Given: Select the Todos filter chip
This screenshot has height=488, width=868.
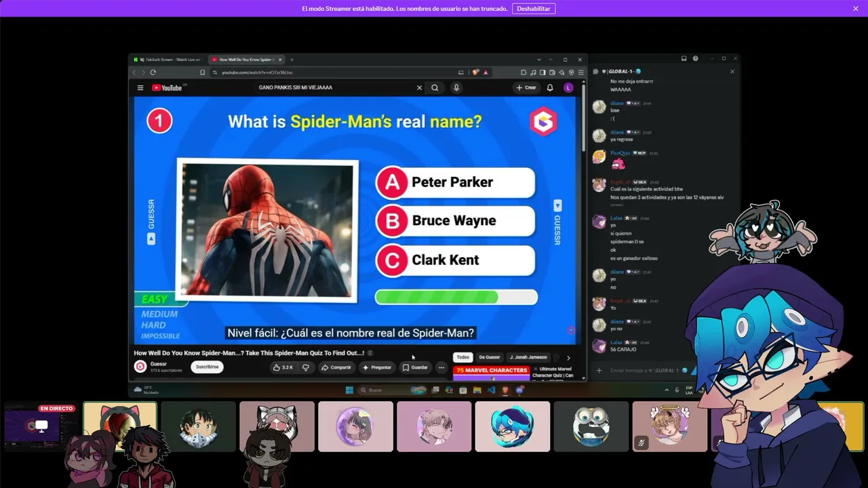Looking at the screenshot, I should click(463, 357).
